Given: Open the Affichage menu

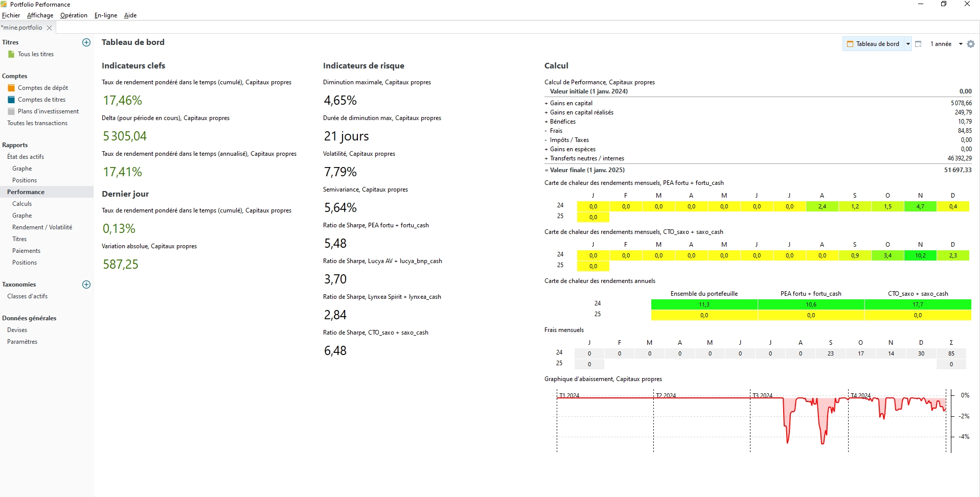Looking at the screenshot, I should [x=40, y=15].
